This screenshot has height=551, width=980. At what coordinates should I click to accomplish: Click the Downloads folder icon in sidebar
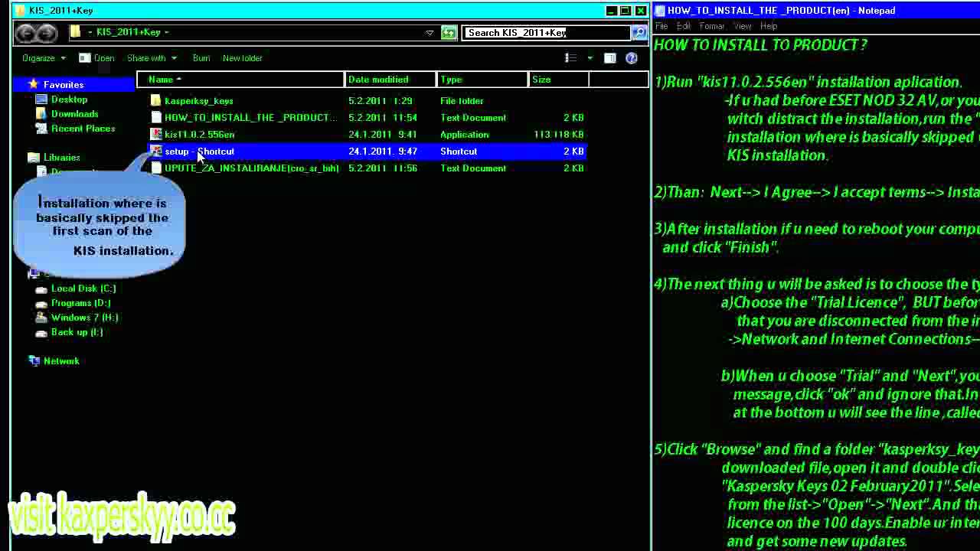click(41, 114)
